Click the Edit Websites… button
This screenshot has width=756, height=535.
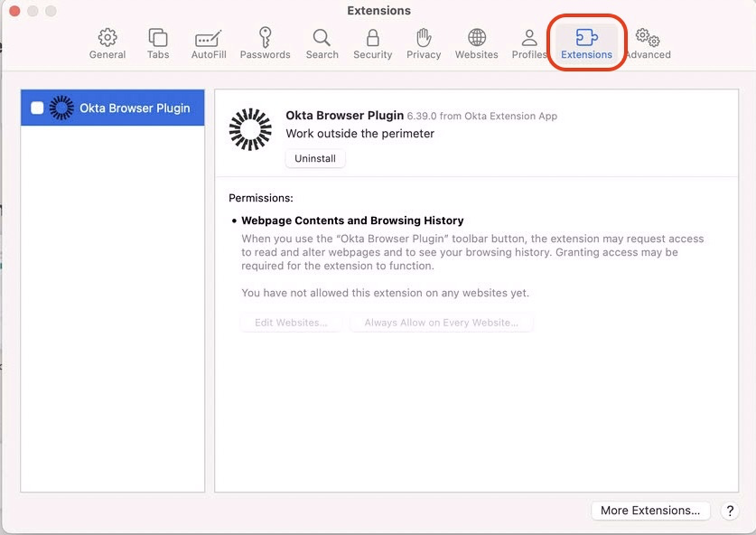291,323
